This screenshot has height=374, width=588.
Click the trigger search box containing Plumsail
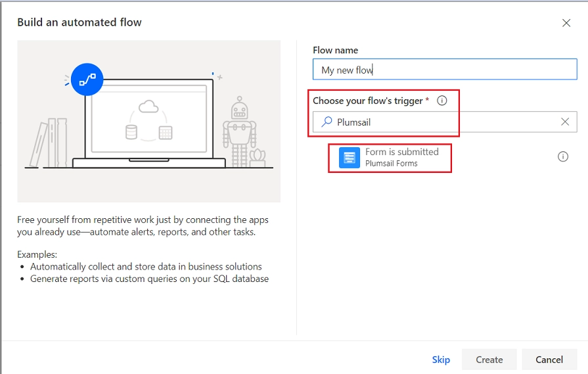tap(445, 122)
